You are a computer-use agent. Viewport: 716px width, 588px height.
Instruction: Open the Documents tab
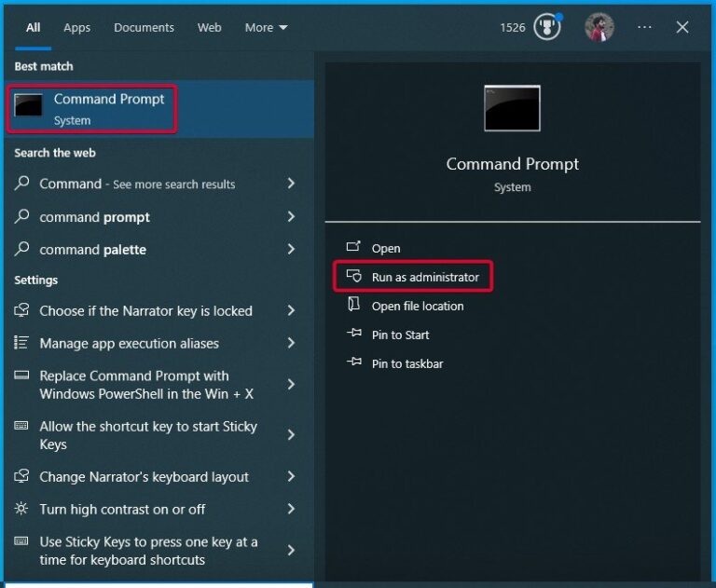tap(144, 28)
